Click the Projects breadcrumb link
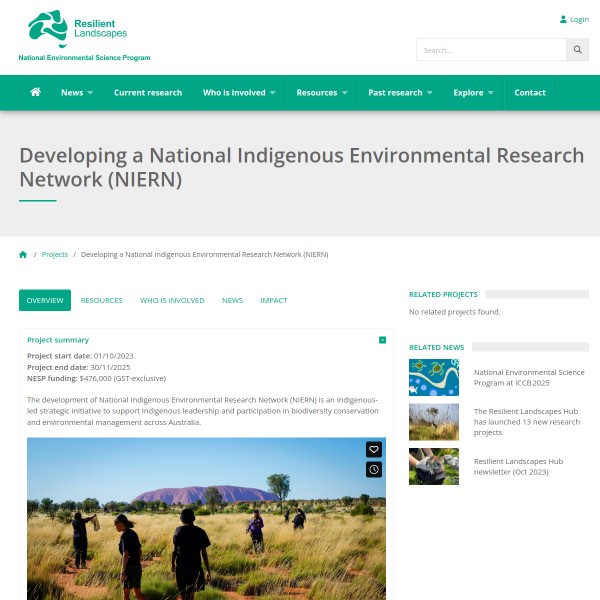The width and height of the screenshot is (600, 600). 55,255
